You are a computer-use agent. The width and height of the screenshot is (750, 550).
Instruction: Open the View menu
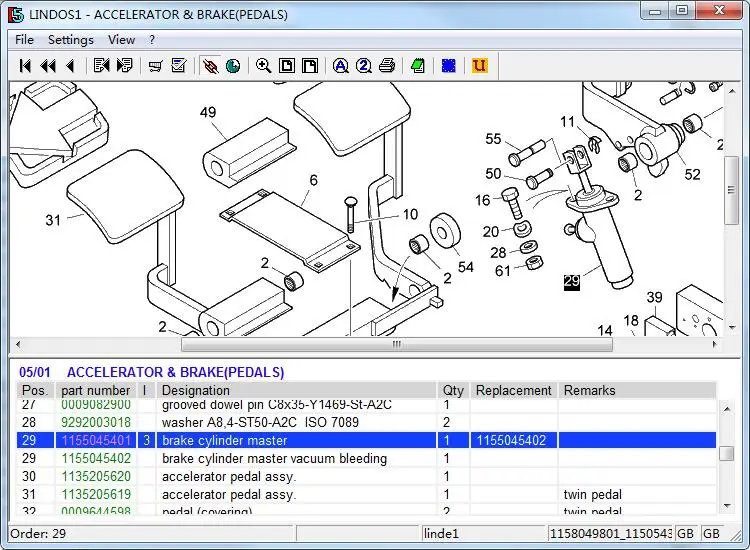point(121,40)
